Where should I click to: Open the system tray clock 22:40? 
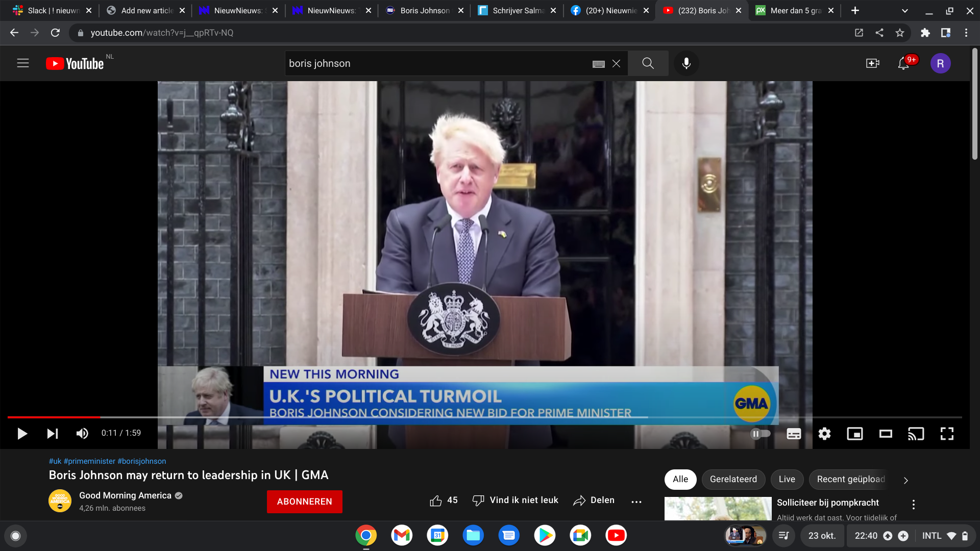pos(866,536)
